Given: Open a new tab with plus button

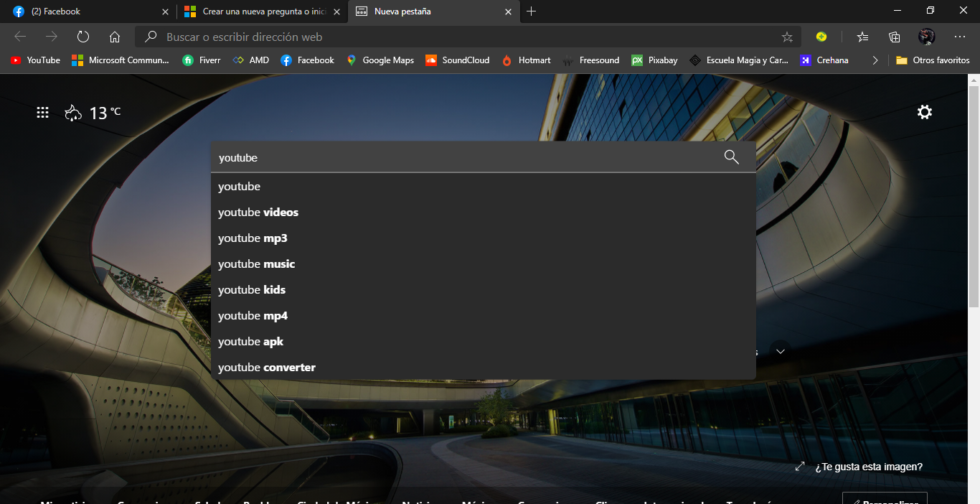Looking at the screenshot, I should pyautogui.click(x=531, y=11).
